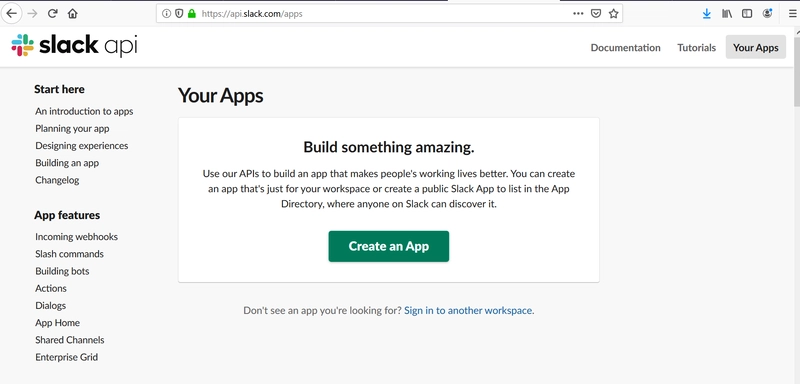The width and height of the screenshot is (800, 384).
Task: Open the Firefox hamburger menu
Action: 792,14
